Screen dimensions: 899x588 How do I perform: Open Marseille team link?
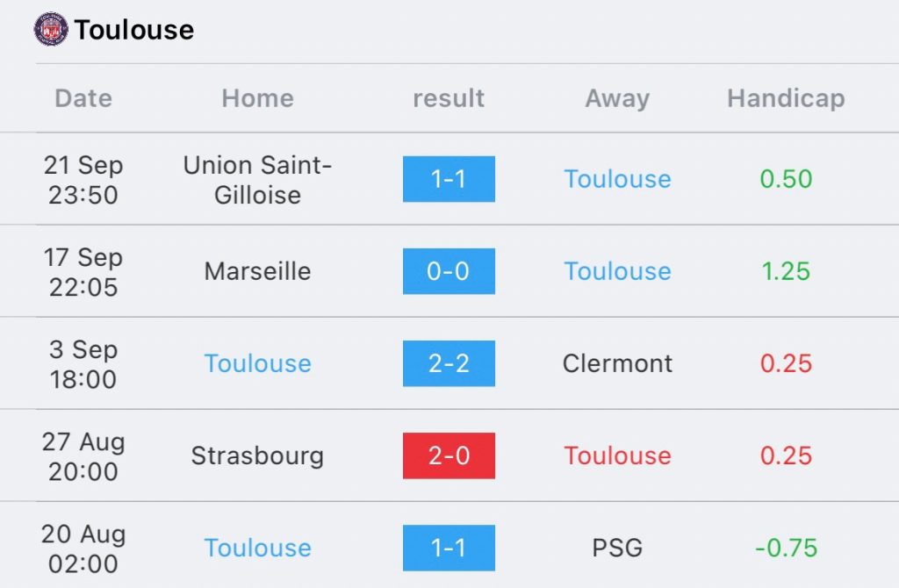[257, 271]
